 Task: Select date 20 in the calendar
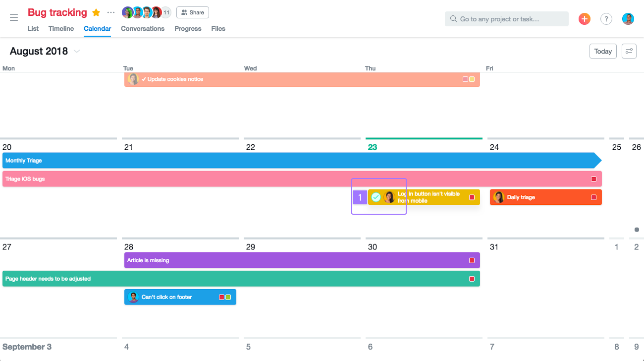(7, 147)
